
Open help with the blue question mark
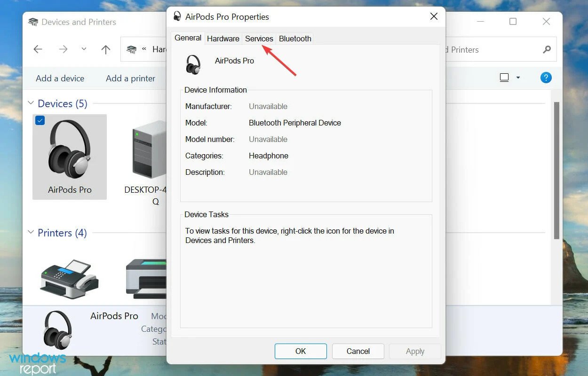[x=546, y=78]
